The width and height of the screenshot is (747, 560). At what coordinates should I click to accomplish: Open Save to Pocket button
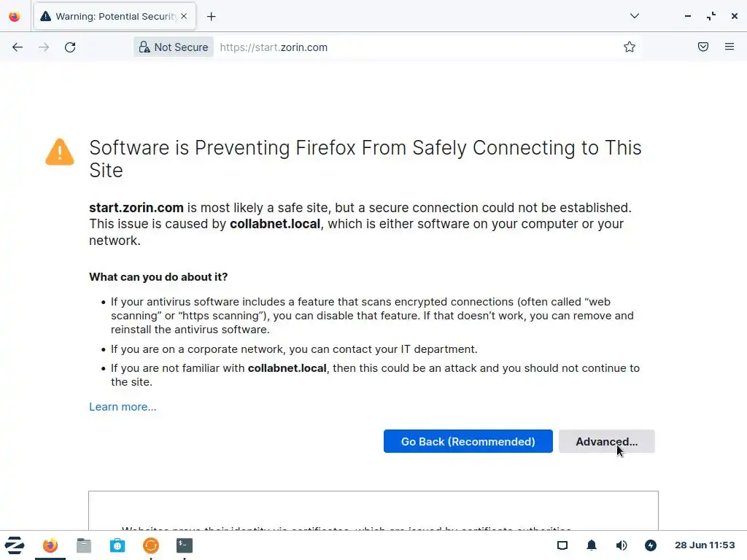click(x=703, y=47)
